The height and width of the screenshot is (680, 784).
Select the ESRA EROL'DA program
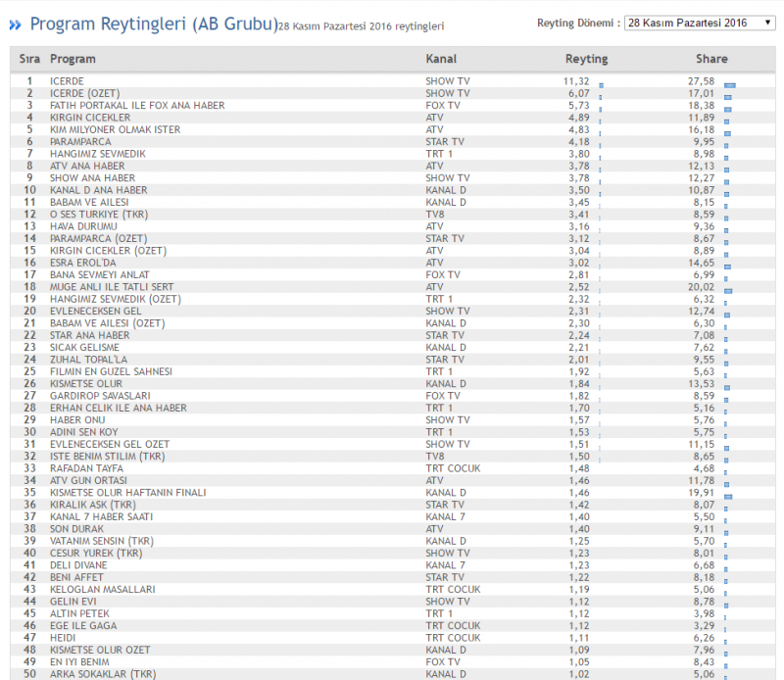(83, 263)
